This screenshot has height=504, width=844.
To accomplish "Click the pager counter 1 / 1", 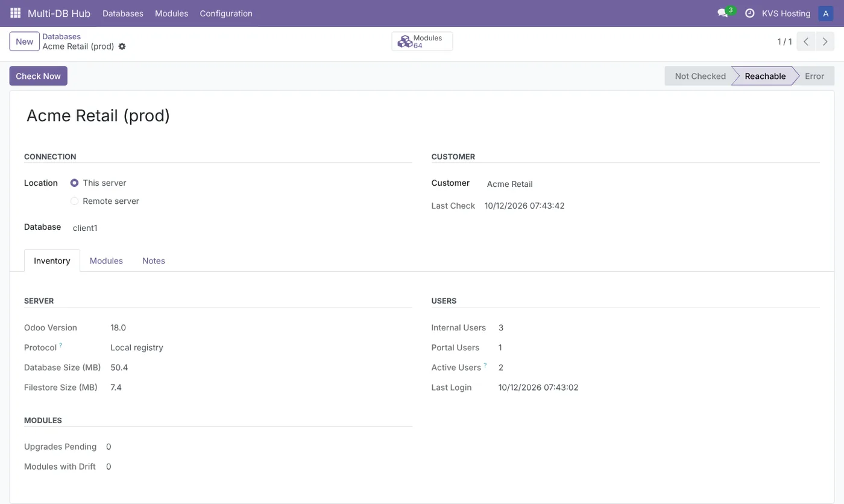I will [x=784, y=42].
